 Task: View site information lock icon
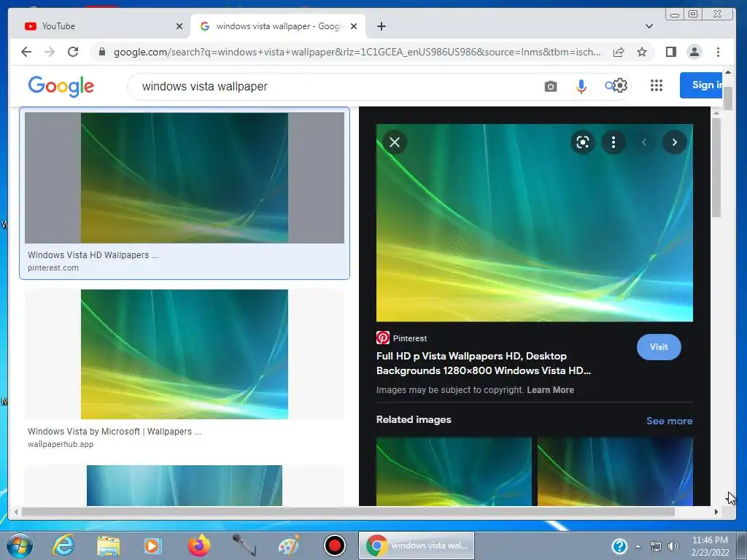pos(101,52)
